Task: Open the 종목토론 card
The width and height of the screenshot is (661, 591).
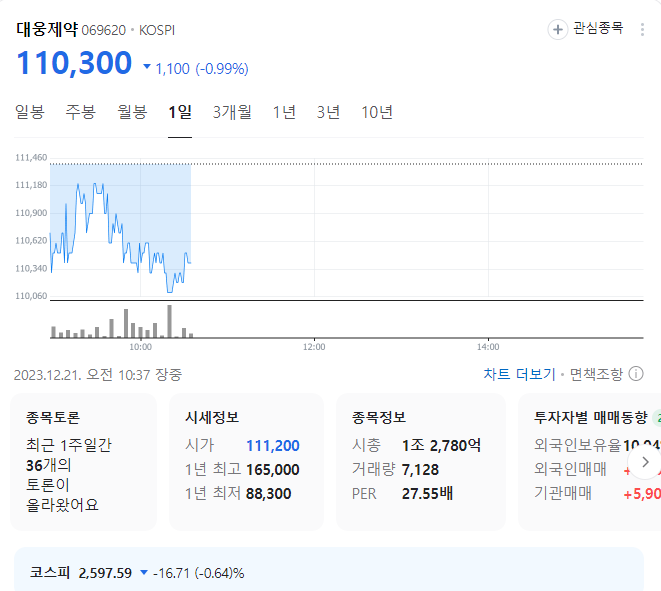Action: tap(83, 462)
